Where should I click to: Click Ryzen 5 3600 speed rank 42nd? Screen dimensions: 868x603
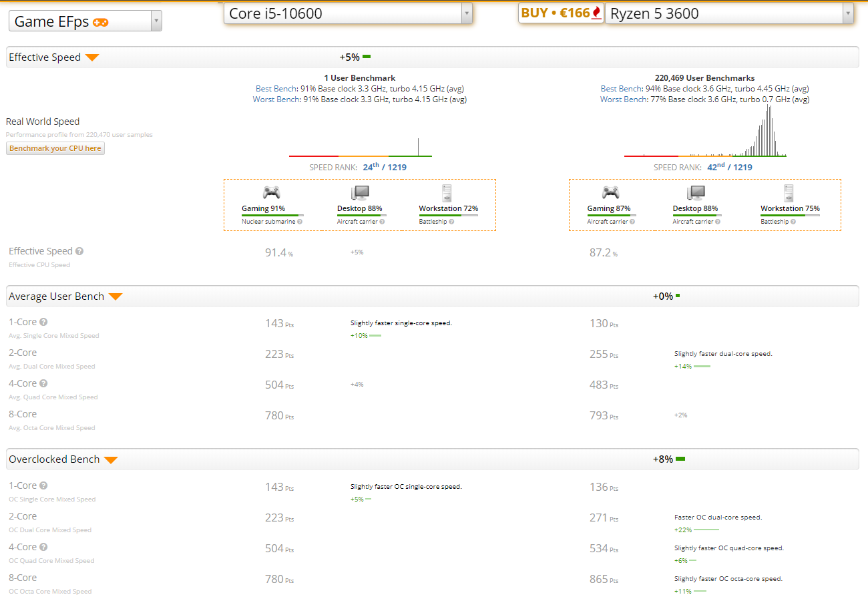(729, 167)
